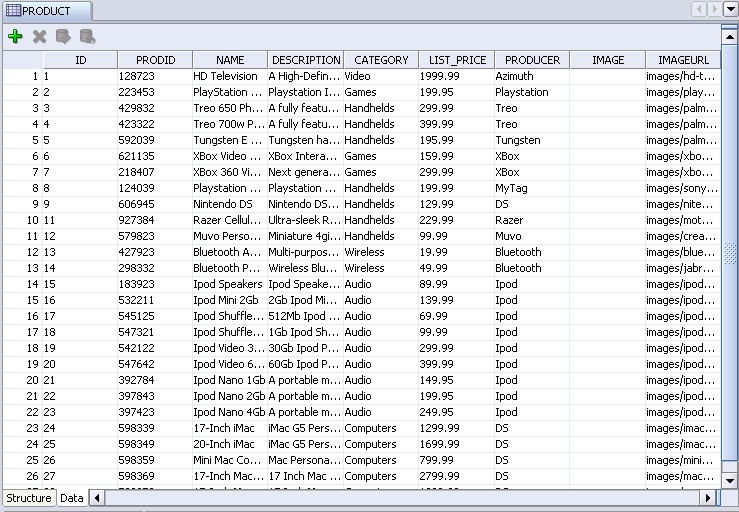Click the vertical scrollbar thumb
The height and width of the screenshot is (512, 739).
pos(730,253)
